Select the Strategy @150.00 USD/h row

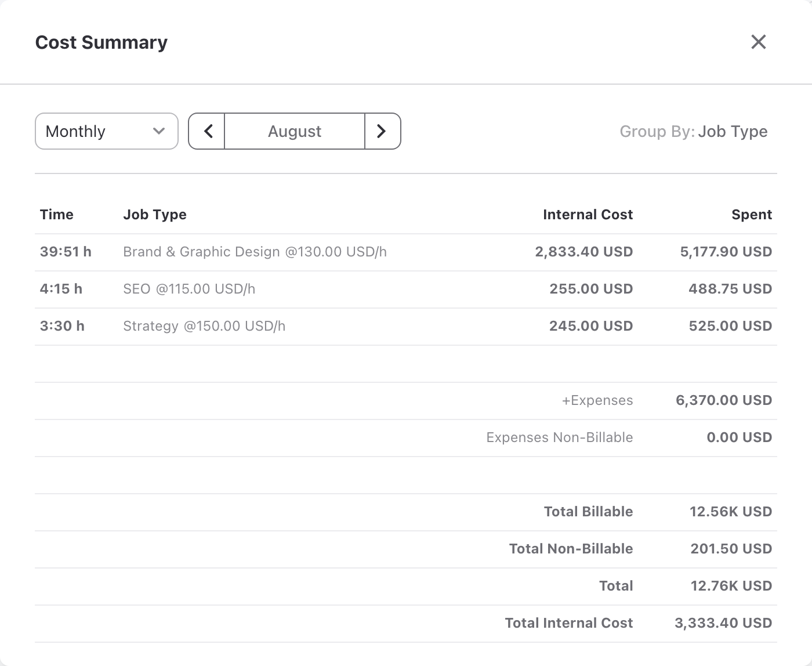[406, 327]
